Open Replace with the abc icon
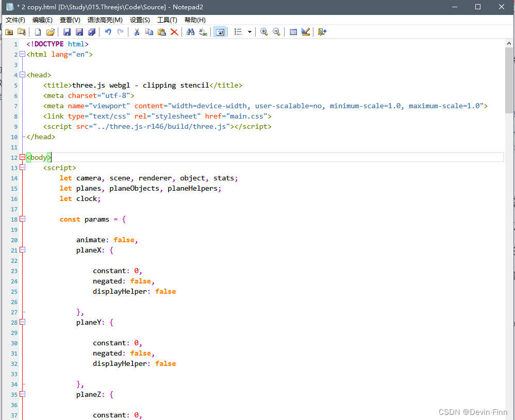The height and width of the screenshot is (420, 515). point(203,32)
